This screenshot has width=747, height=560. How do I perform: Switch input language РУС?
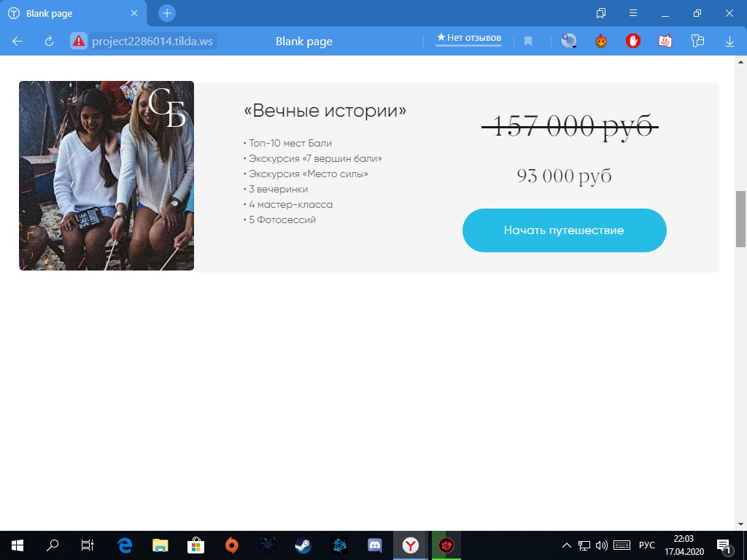[646, 545]
